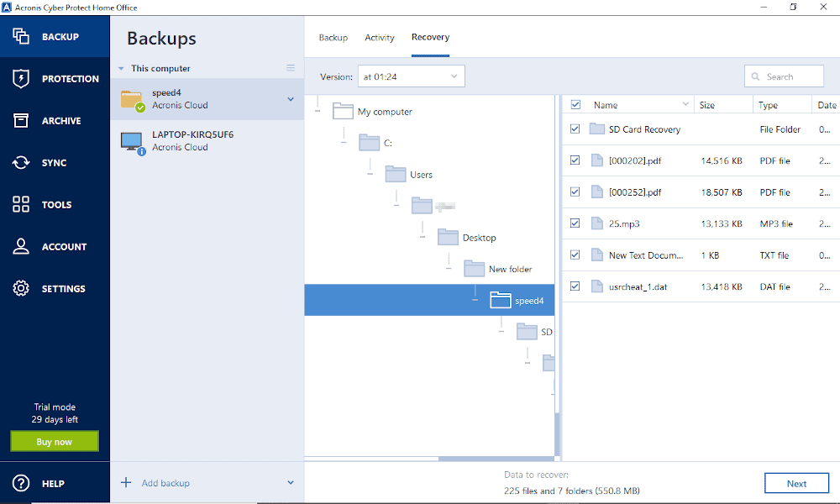
Task: Uncheck the 25.mp3 checkbox
Action: tap(575, 223)
